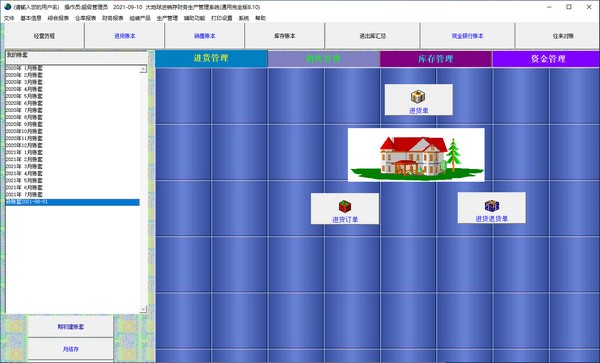
Task: Click the list scrollbar down arrow
Action: click(143, 309)
